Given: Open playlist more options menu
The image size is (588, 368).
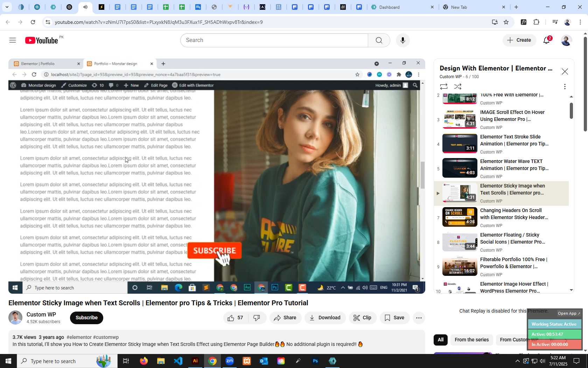Looking at the screenshot, I should 565,87.
